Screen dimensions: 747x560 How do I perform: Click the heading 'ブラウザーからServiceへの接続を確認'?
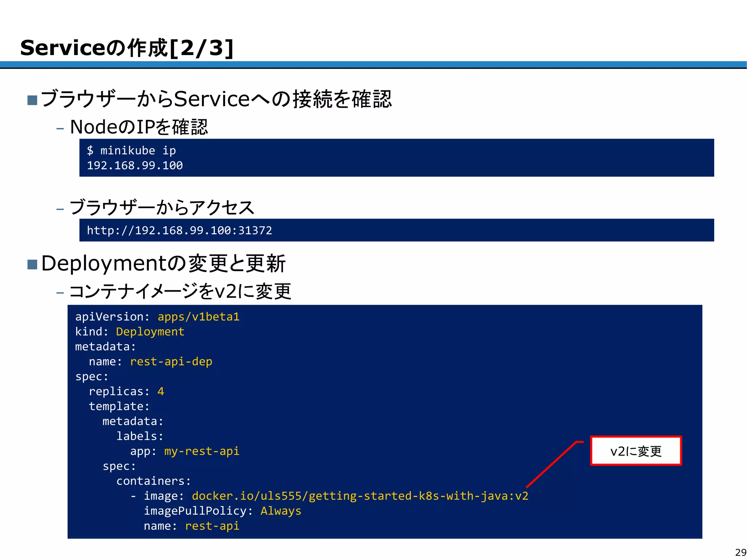coord(216,99)
